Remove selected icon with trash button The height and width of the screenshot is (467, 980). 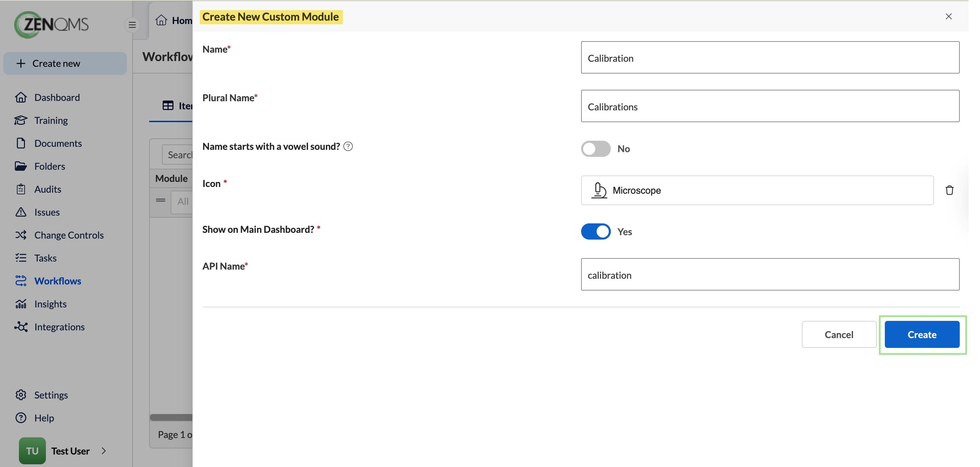[x=949, y=190]
